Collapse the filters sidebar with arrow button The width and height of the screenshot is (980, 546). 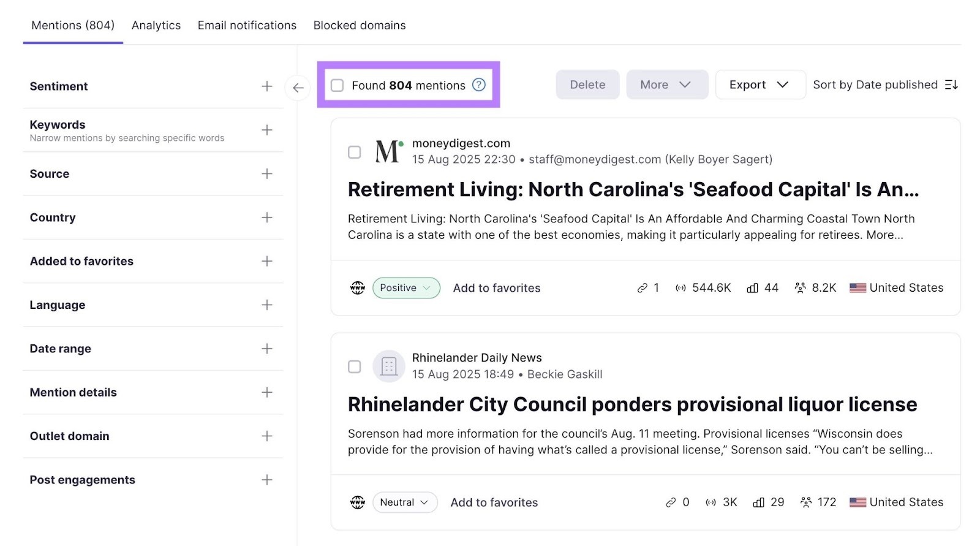[298, 88]
